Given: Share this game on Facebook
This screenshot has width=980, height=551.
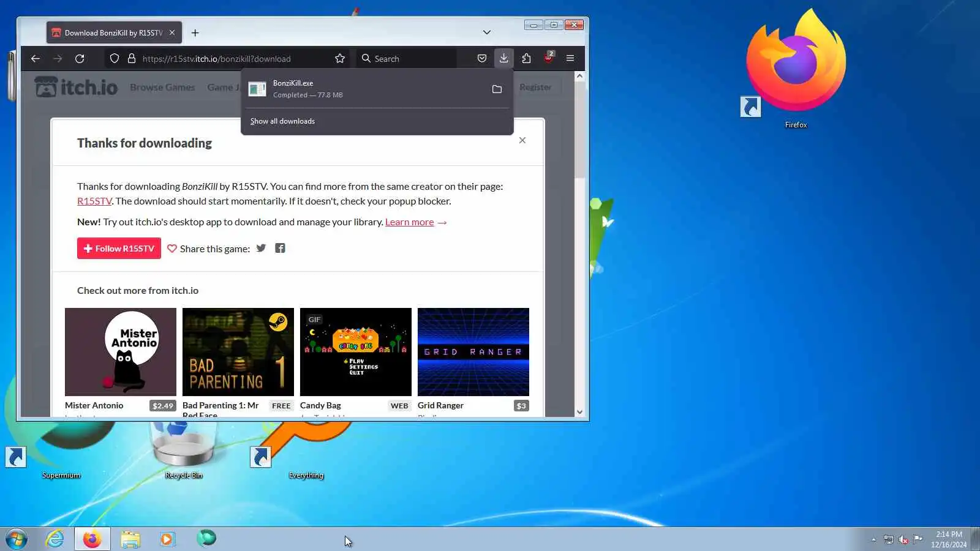Looking at the screenshot, I should [280, 249].
